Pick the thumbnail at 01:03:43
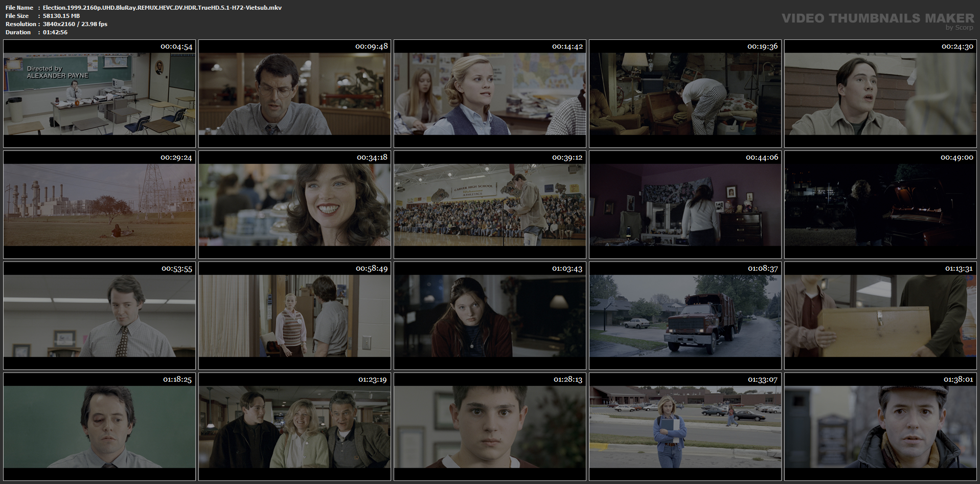This screenshot has height=484, width=980. [490, 316]
